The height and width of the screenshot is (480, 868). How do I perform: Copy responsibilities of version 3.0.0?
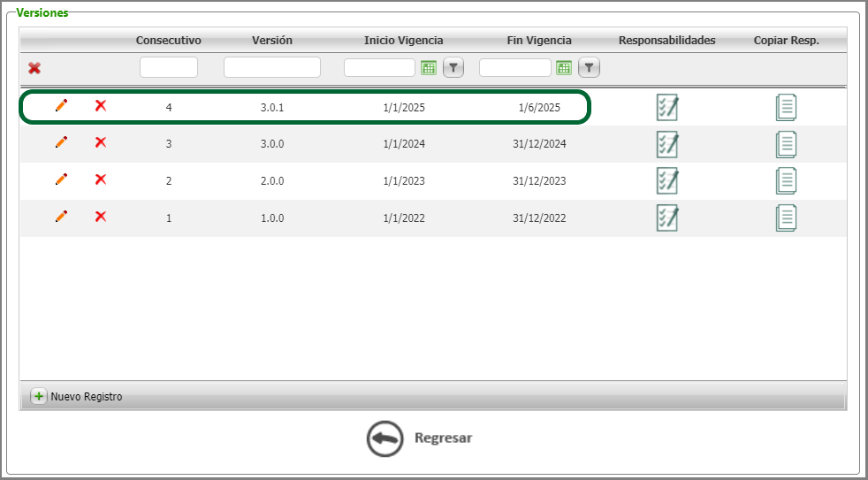point(786,144)
